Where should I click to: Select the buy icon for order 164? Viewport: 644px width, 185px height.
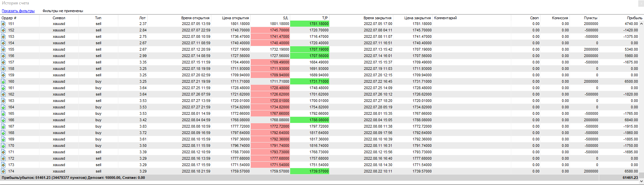[3, 107]
